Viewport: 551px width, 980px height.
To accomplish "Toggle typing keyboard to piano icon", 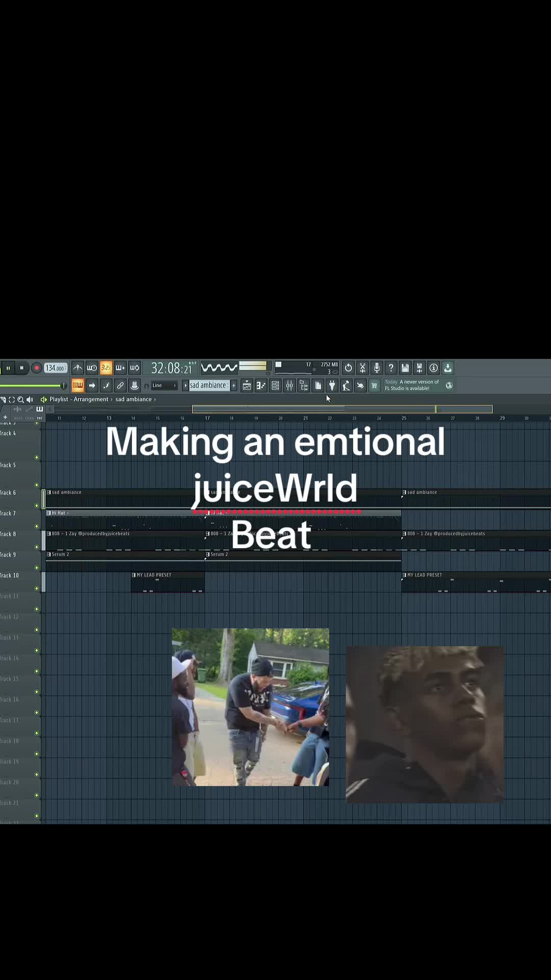I will click(78, 385).
